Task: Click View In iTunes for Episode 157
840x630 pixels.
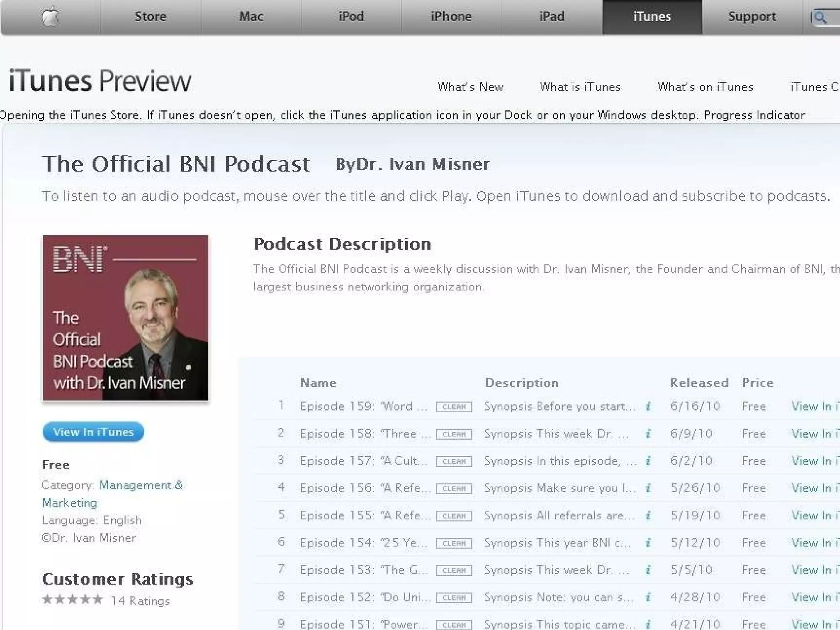Action: (x=815, y=461)
